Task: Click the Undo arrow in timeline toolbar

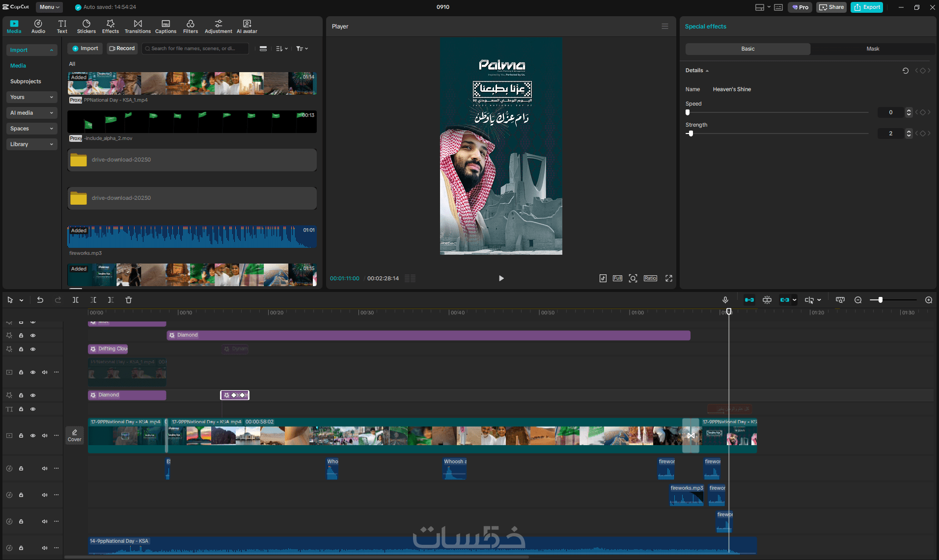Action: click(x=40, y=300)
